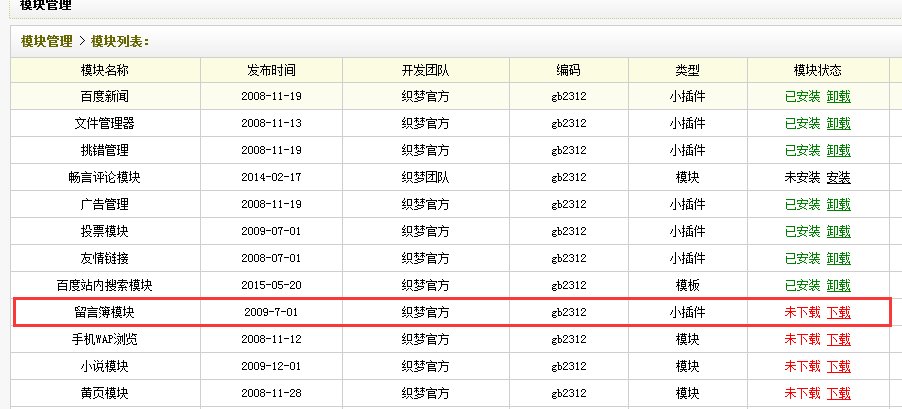Screen dimensions: 902x409
Task: Click the date 2008-11-13
Action: [x=271, y=124]
